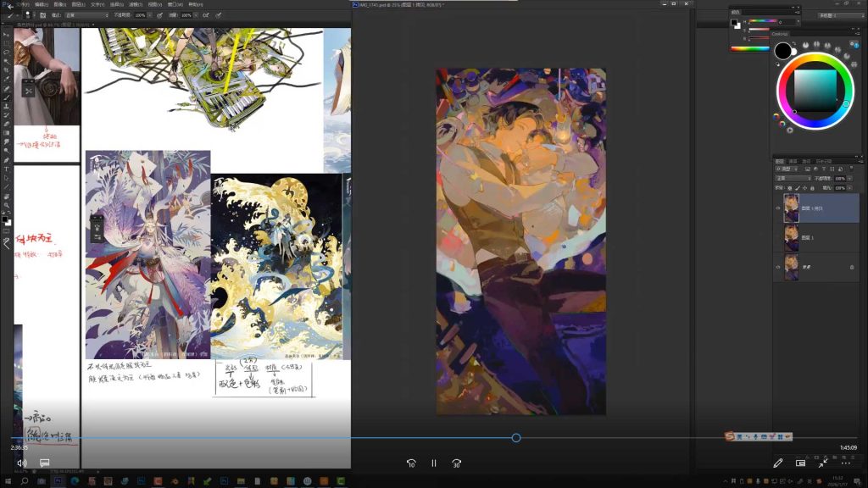The height and width of the screenshot is (488, 868).
Task: Toggle lock image pixels brush icon
Action: coord(797,188)
